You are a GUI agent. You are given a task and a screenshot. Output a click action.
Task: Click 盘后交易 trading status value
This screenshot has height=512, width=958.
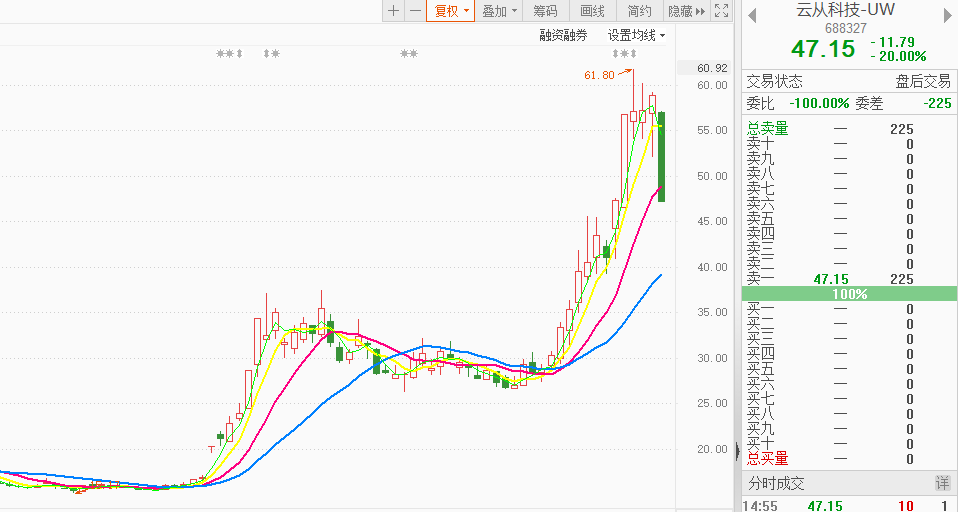point(923,81)
